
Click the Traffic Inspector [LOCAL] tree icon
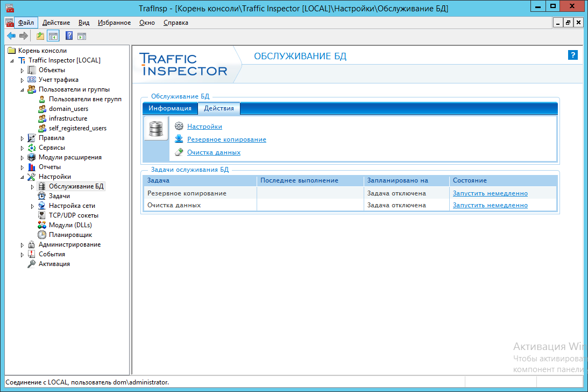click(22, 60)
